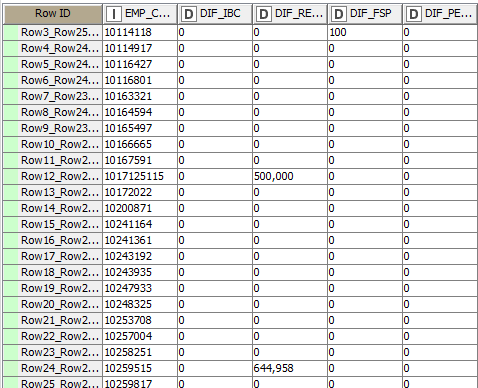The image size is (478, 388).
Task: Select employee code cell 1017125115
Action: [x=140, y=176]
